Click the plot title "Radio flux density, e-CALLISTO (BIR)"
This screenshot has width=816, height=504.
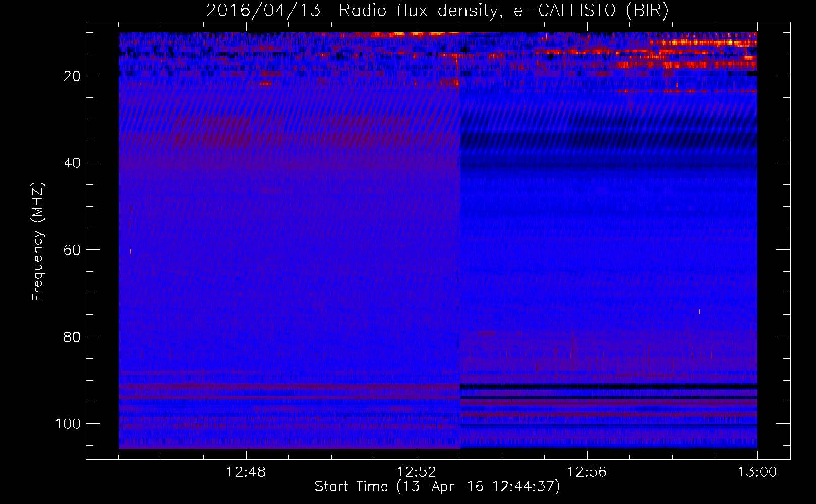503,11
